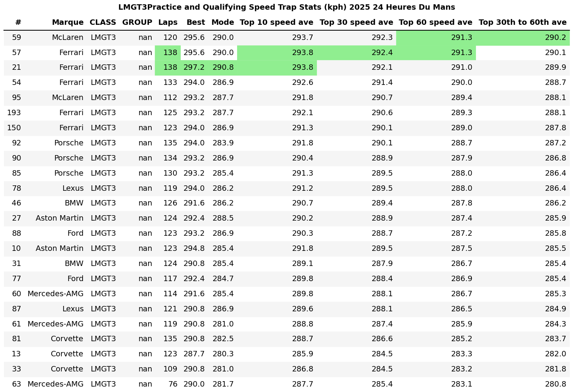Screen dimensions: 573x392
Task: Select the Corvette entry in row 81
Action: (x=67, y=338)
